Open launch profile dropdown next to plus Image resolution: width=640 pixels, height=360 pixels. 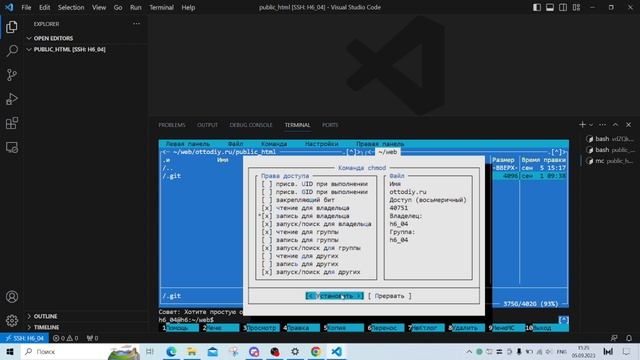click(591, 124)
